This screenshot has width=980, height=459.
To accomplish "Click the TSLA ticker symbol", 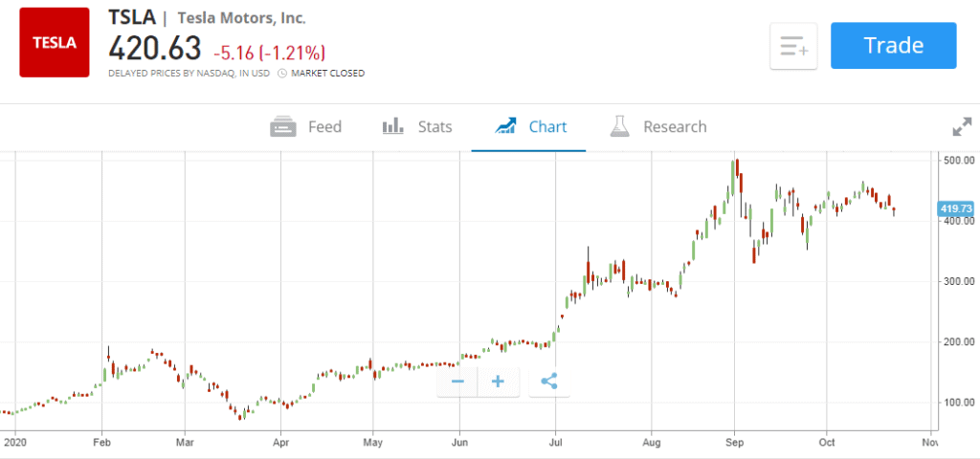I will point(132,17).
